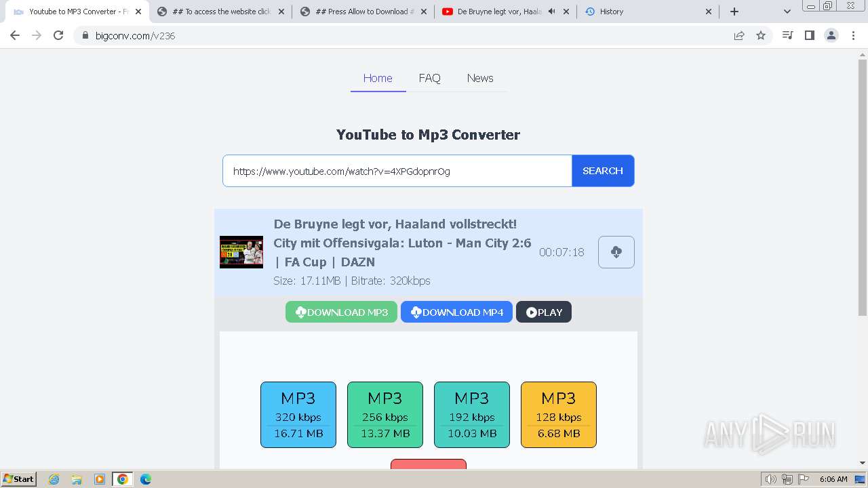Screen dimensions: 868x488
Task: Click the PLAY button
Action: [x=544, y=312]
